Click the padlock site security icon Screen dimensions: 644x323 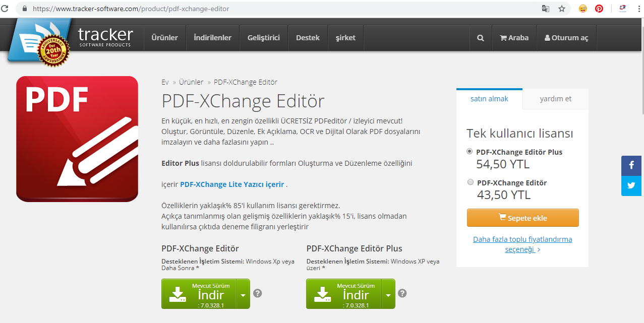tap(25, 9)
